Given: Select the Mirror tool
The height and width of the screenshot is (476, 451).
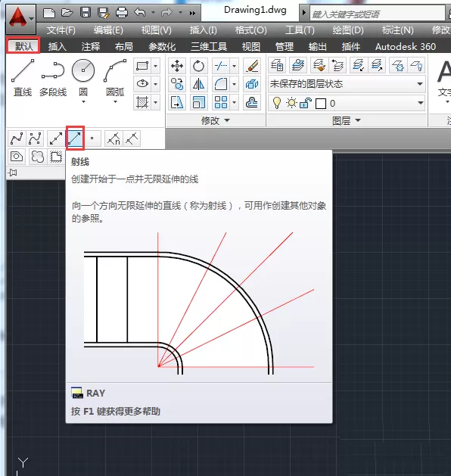Looking at the screenshot, I should (198, 84).
